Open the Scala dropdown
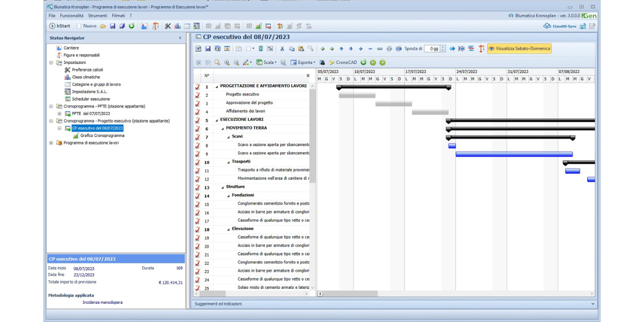Screen dimensions: 644x322 click(x=267, y=62)
